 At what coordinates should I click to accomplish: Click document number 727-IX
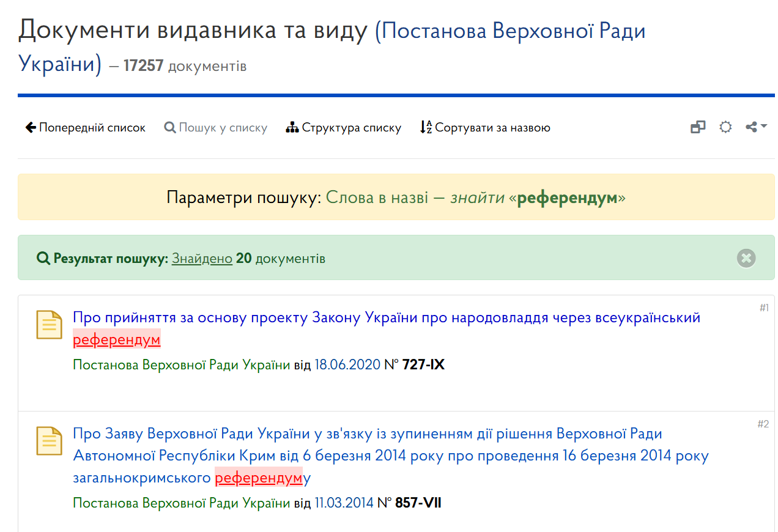click(423, 365)
